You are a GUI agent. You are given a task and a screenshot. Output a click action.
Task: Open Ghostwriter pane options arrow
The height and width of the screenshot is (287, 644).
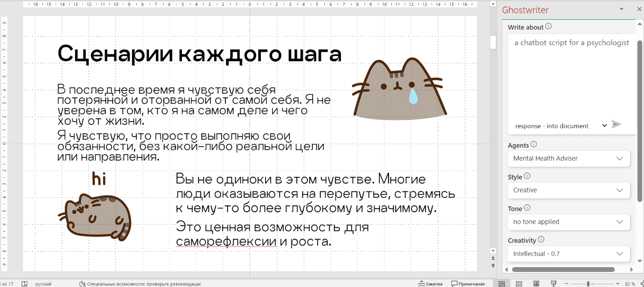pyautogui.click(x=621, y=9)
